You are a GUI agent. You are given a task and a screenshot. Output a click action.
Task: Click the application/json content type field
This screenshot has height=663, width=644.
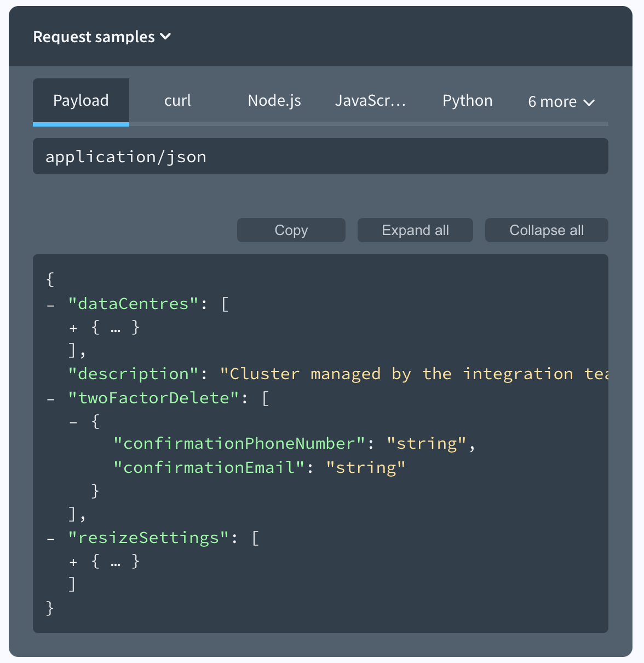(320, 156)
